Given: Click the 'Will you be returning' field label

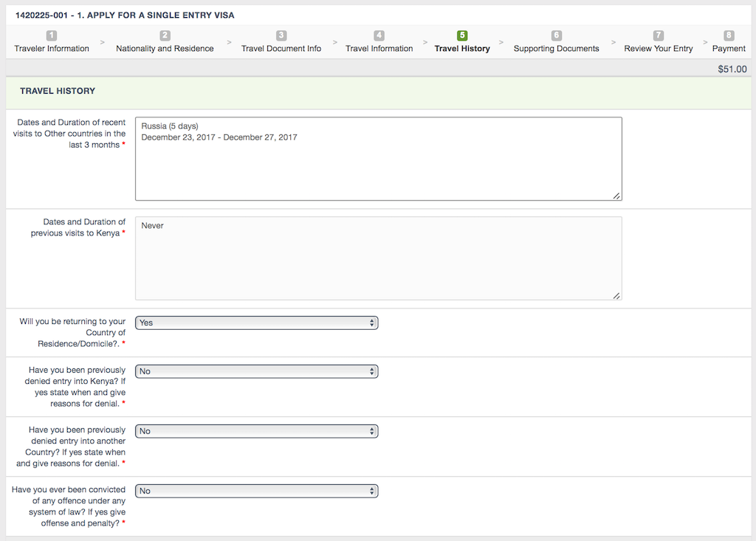Looking at the screenshot, I should pyautogui.click(x=72, y=333).
